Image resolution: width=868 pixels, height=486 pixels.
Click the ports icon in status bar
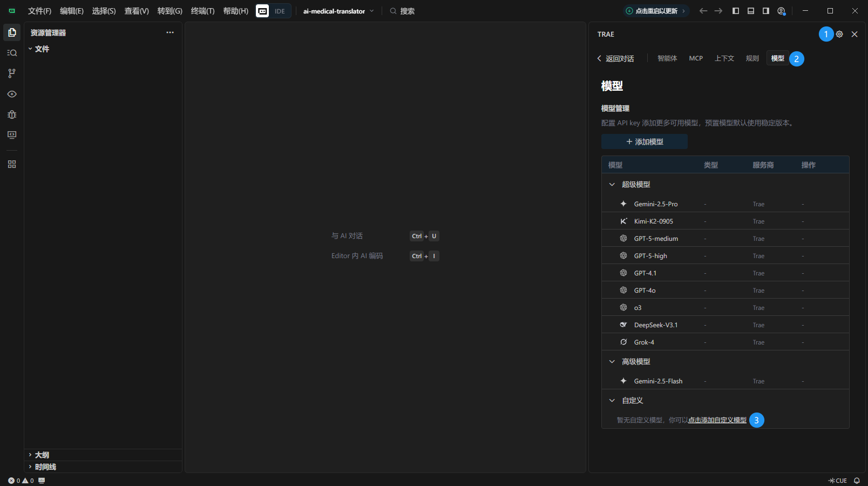pos(42,481)
